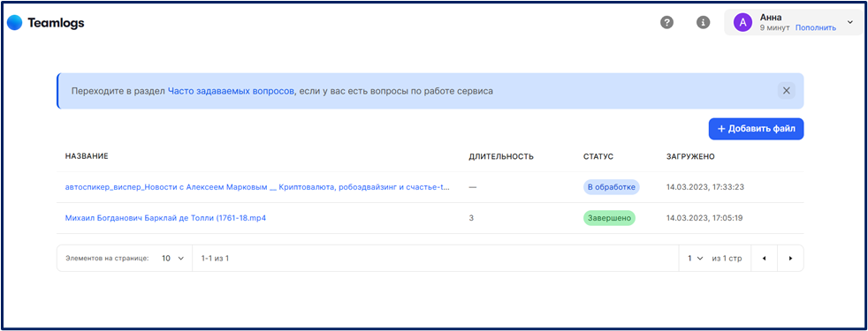Viewport: 868px width, 331px height.
Task: Open the page number dropdown
Action: tap(696, 258)
